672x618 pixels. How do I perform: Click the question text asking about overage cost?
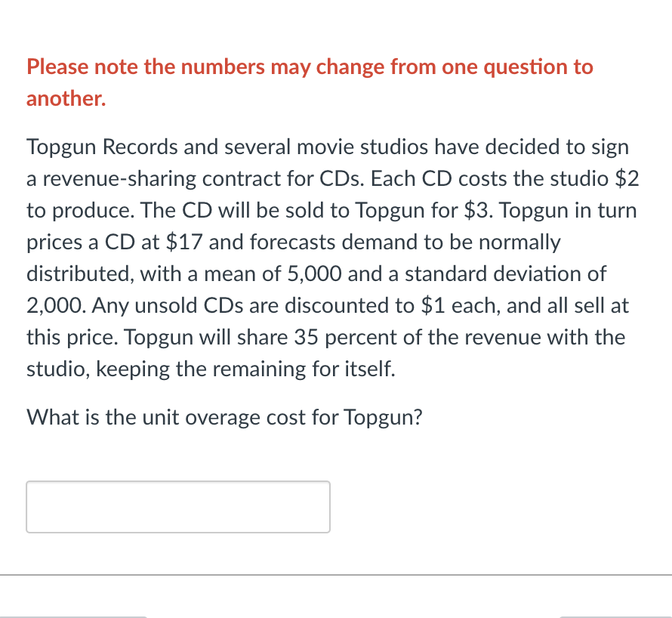223,416
